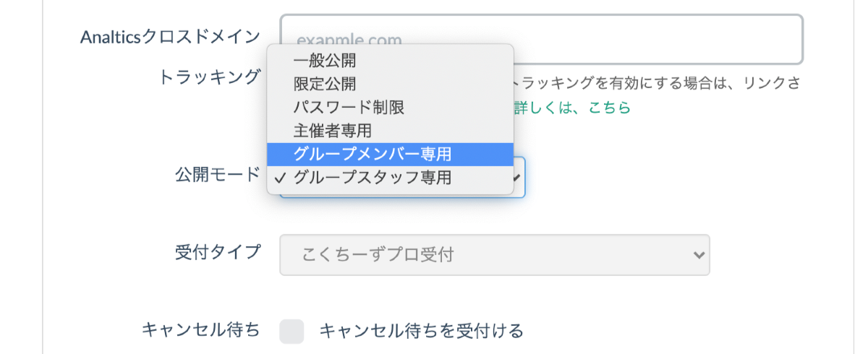Open the こくちーずプロ受付 dropdown
Viewport: 868px width, 354px height.
[494, 254]
